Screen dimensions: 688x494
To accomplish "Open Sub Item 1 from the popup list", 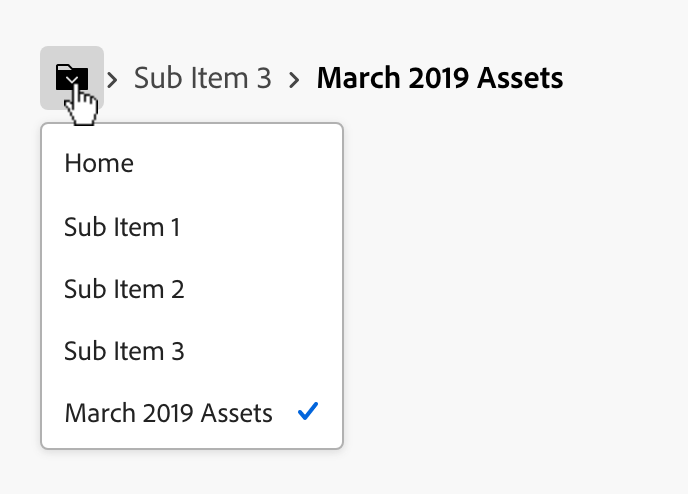I will tap(122, 227).
